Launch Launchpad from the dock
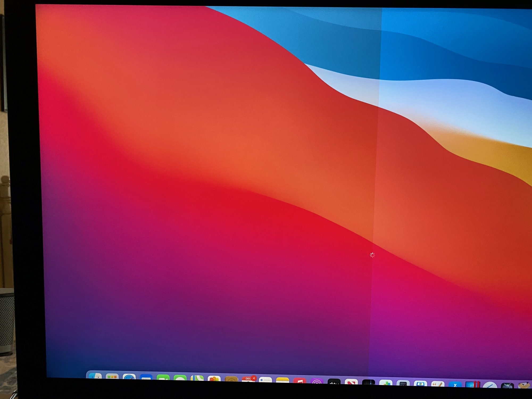 112,377
